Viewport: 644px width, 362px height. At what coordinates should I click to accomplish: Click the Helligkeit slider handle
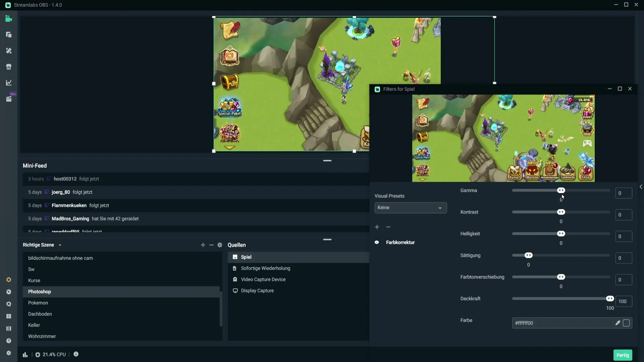[561, 234]
